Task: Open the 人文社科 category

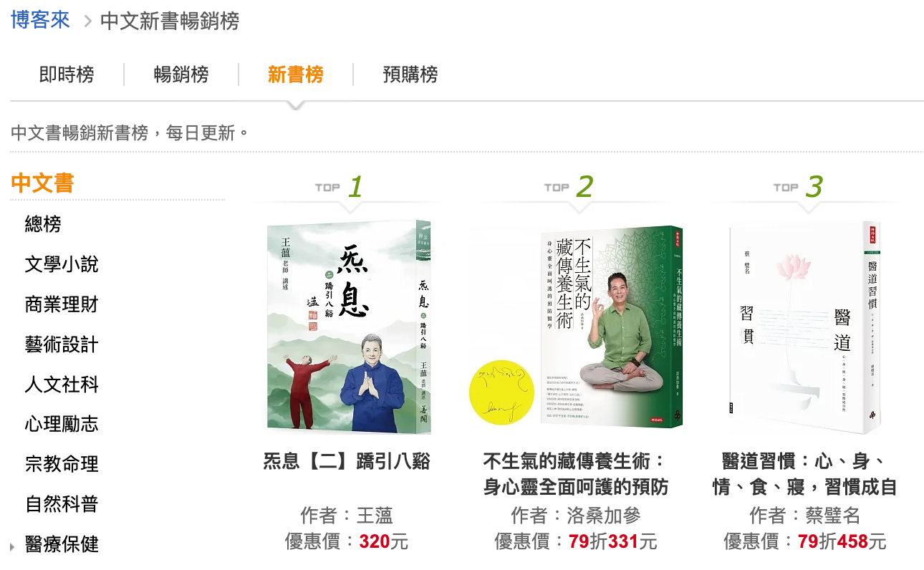Action: (62, 385)
